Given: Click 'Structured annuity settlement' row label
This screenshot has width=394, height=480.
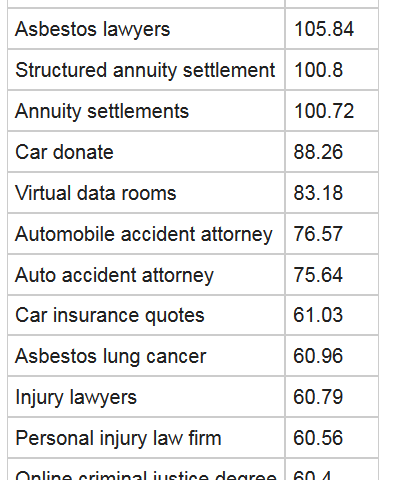Looking at the screenshot, I should (146, 70).
